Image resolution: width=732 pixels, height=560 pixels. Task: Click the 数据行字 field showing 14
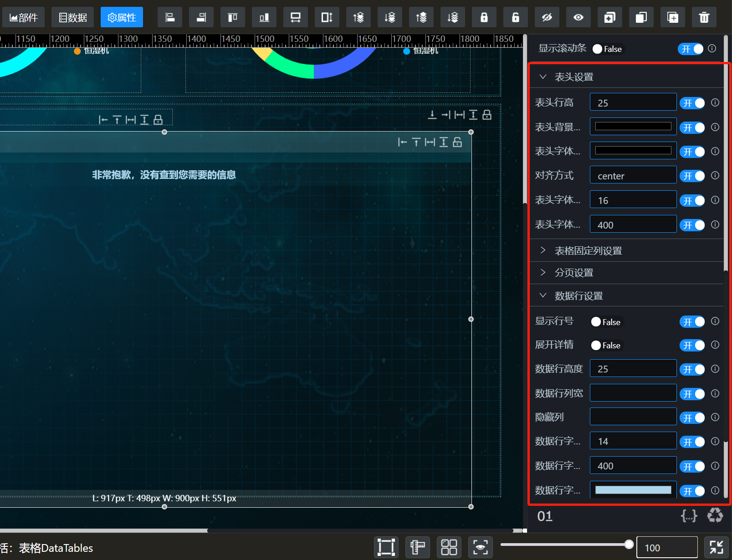pyautogui.click(x=633, y=441)
